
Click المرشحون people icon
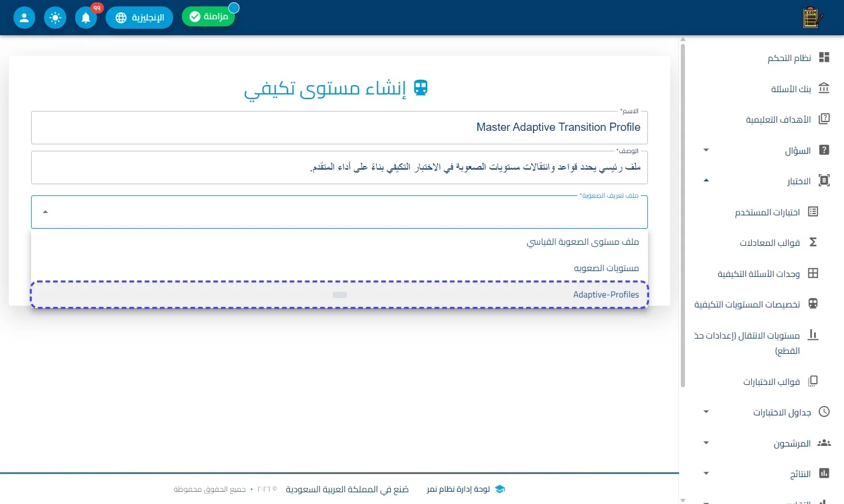[824, 443]
